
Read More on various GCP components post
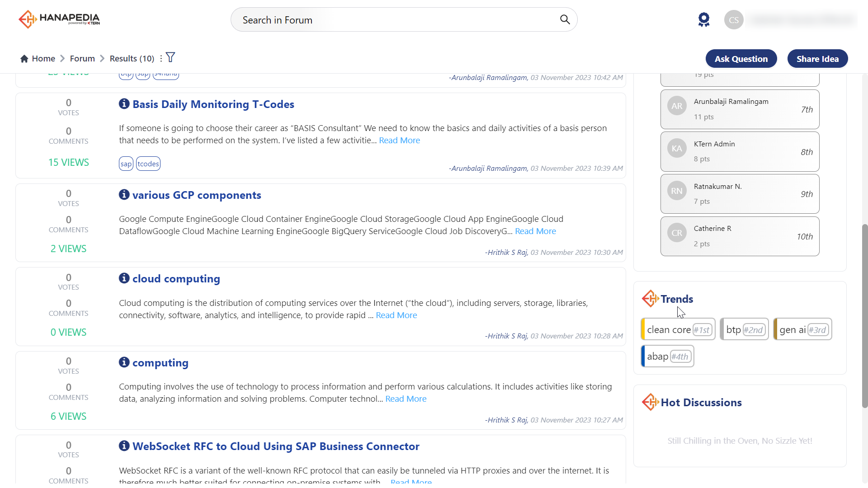point(536,231)
